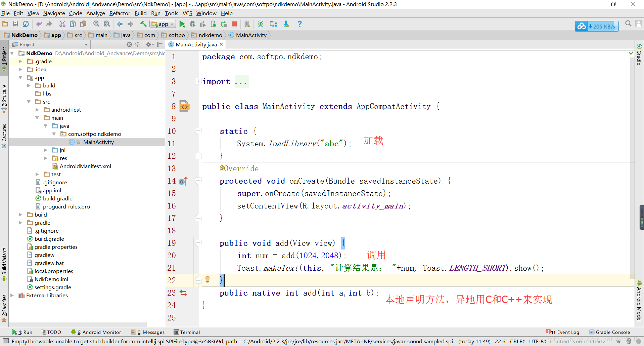644x346 pixels.
Task: Click the Synchronize toolbar icon
Action: pos(26,24)
